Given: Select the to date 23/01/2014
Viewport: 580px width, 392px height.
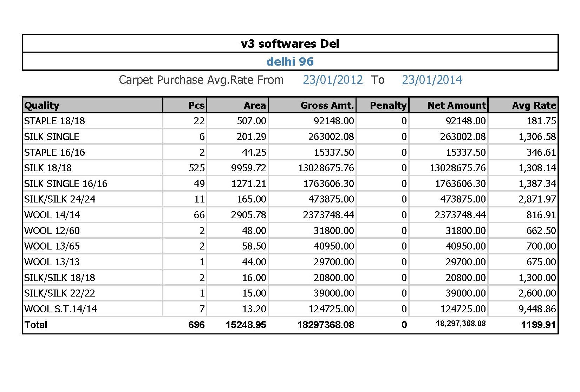Looking at the screenshot, I should [x=432, y=80].
